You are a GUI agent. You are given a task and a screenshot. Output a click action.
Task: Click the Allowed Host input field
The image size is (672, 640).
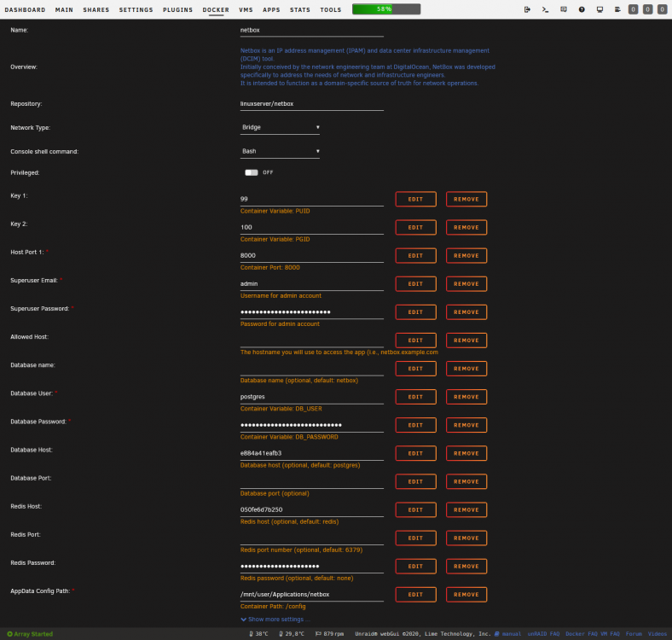point(311,340)
